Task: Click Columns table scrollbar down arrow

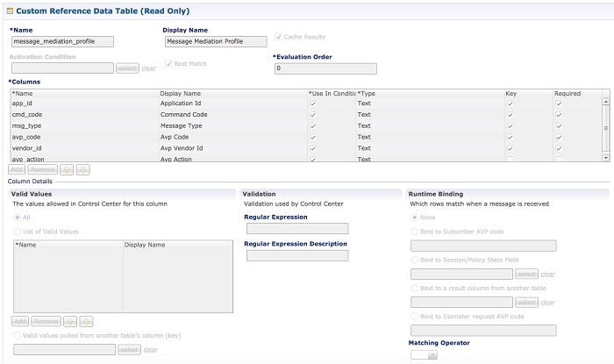Action: [606, 158]
